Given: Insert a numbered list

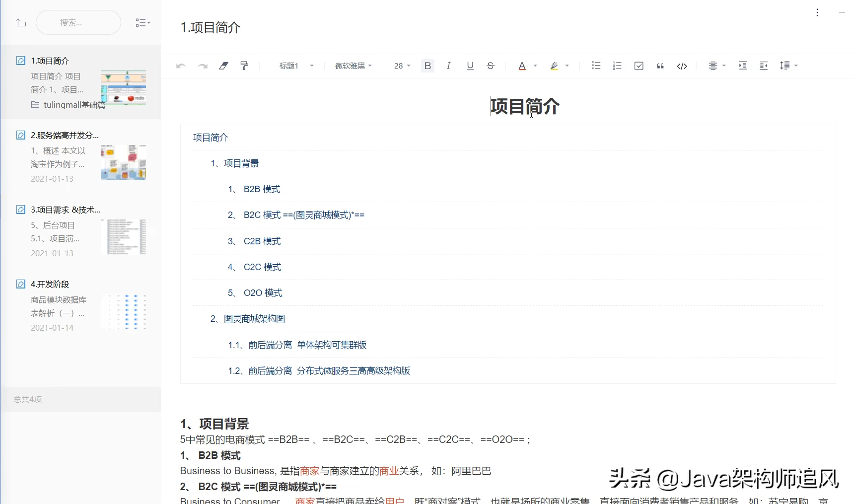Looking at the screenshot, I should [617, 66].
